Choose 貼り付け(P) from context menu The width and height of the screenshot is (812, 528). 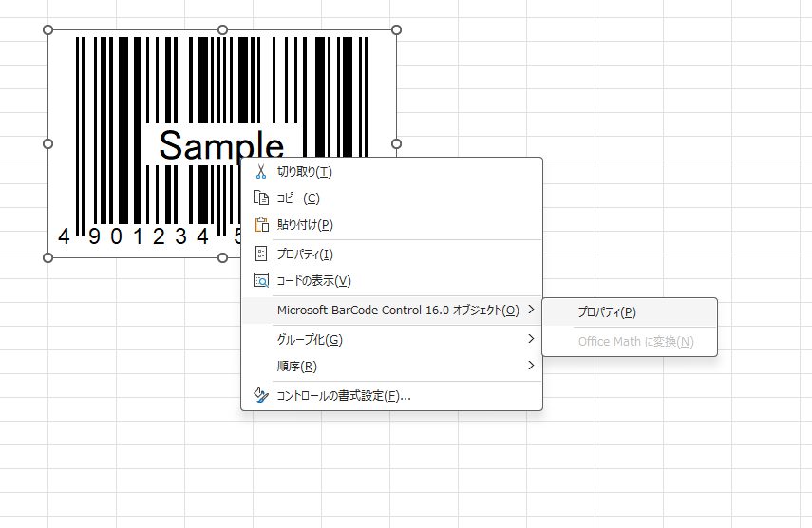305,224
